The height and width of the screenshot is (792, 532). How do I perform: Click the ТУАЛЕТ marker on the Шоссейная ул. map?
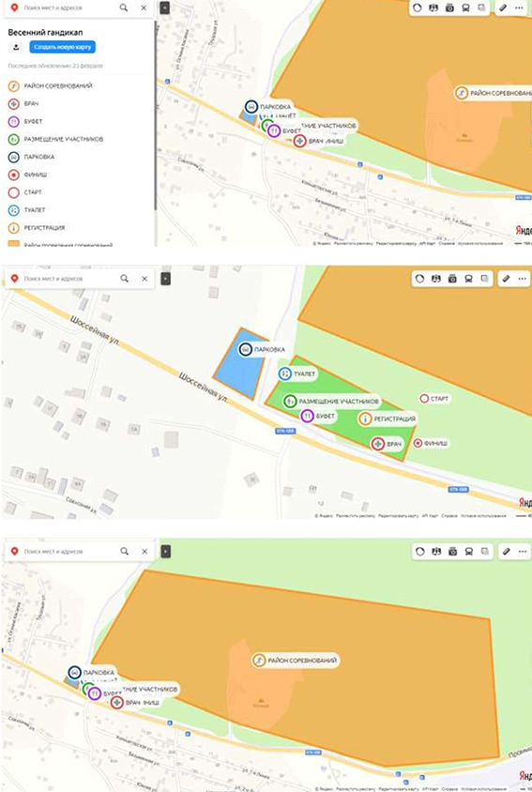pos(285,373)
